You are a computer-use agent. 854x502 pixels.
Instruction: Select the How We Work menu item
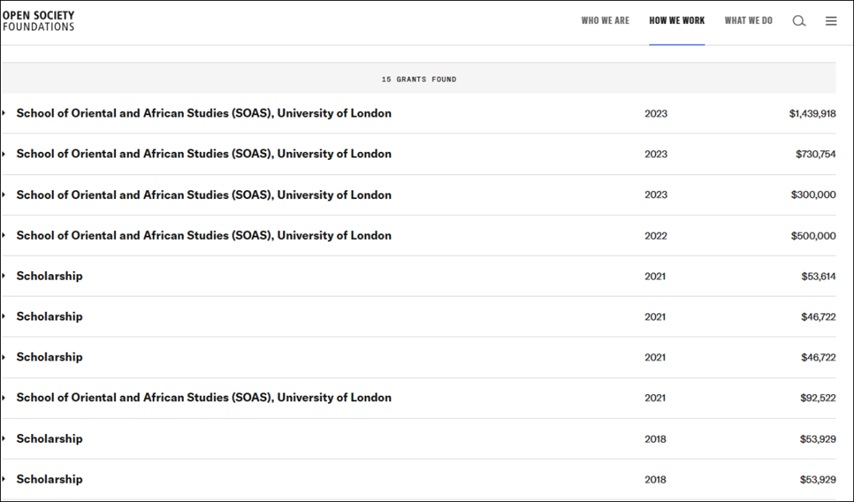tap(677, 21)
